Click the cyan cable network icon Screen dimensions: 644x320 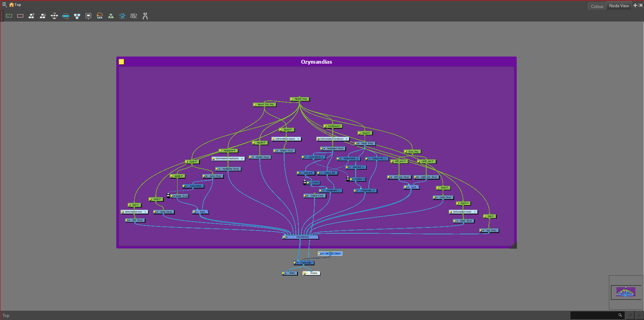(122, 16)
